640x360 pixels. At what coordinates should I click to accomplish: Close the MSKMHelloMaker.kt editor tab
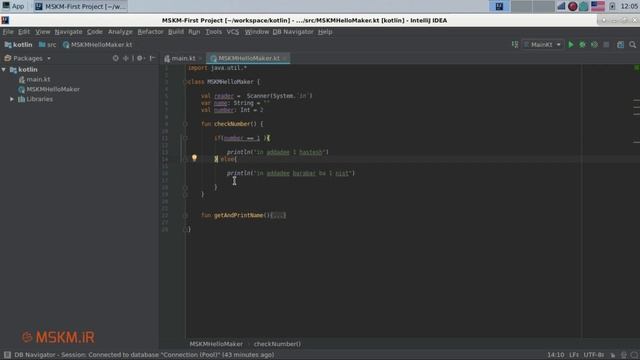tap(285, 58)
